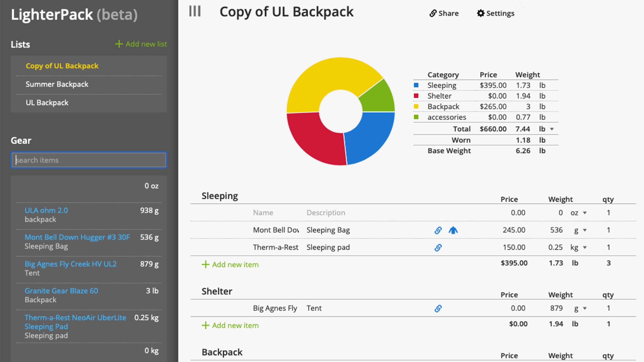Click the hamburger icon beside the list title

195,11
